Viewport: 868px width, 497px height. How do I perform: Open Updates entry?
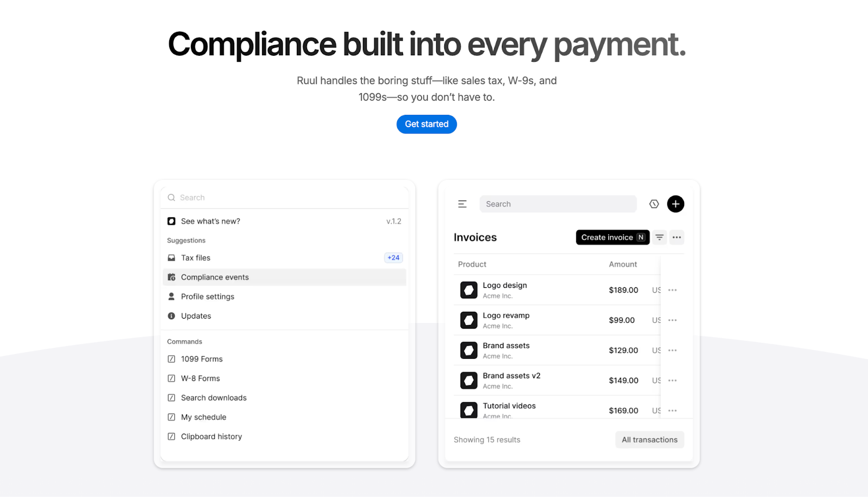click(x=284, y=316)
